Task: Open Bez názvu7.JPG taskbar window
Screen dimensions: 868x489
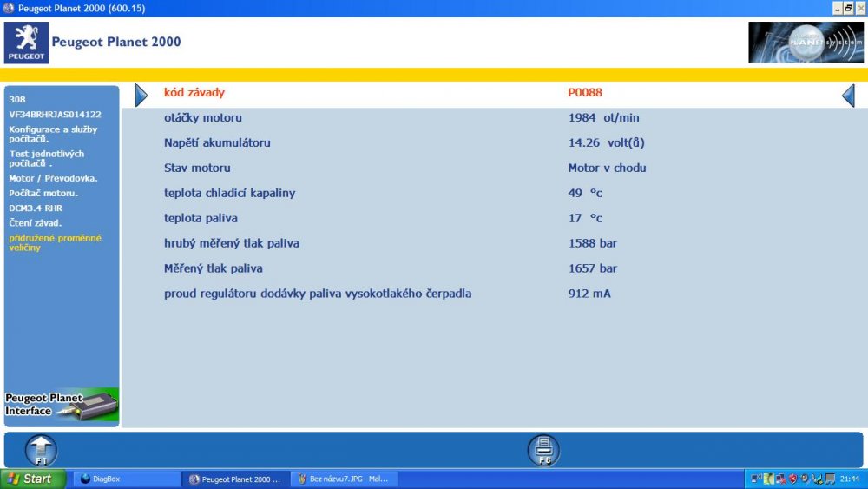Action: [x=343, y=479]
